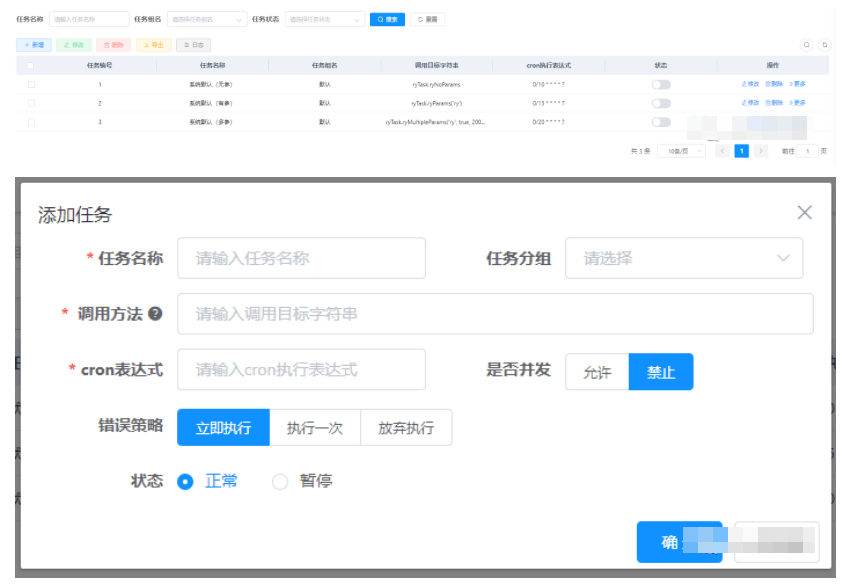Click the cron cell 0/10 * * * * ?
842x585 pixels.
tap(548, 84)
